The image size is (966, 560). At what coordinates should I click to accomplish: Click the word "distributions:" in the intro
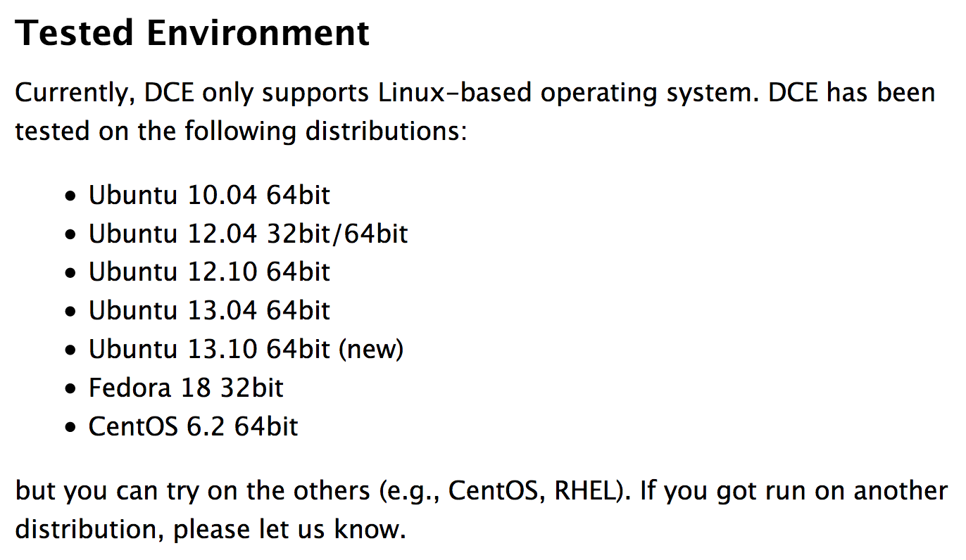(x=385, y=132)
